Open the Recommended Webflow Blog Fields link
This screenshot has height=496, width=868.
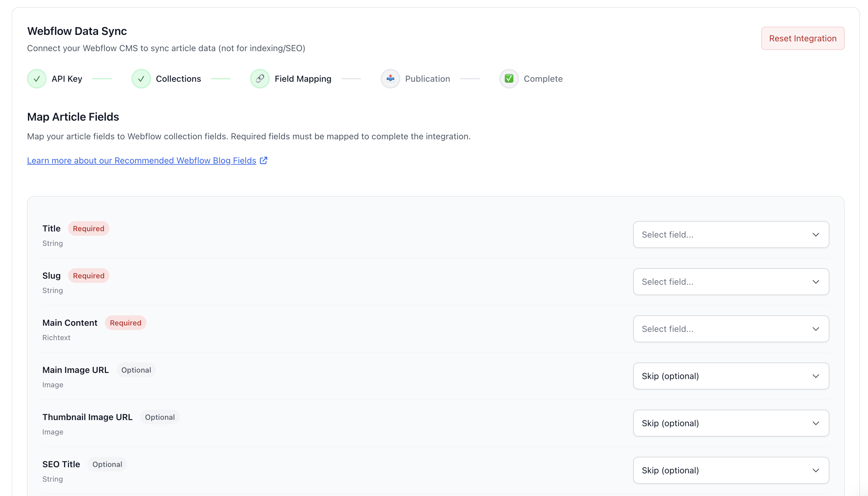tap(142, 160)
